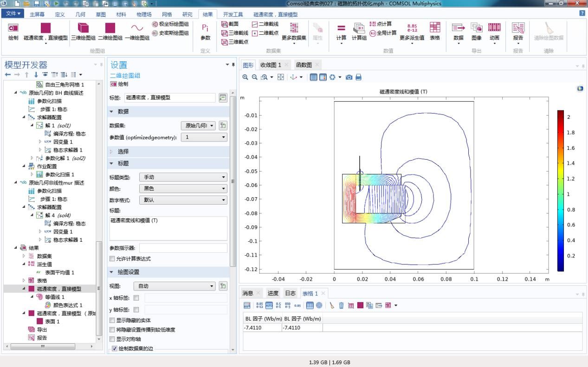
Task: Expand 表格 node in model tree
Action: [x=24, y=280]
